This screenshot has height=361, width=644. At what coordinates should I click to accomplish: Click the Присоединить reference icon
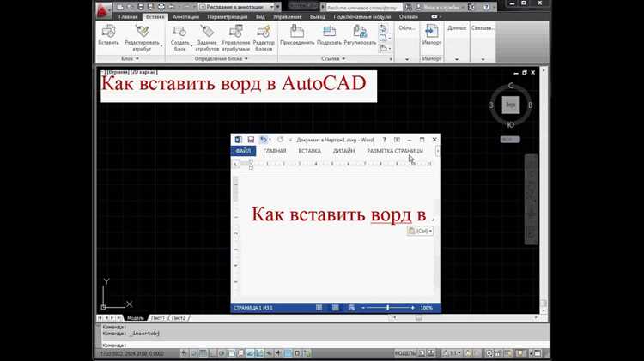click(298, 33)
